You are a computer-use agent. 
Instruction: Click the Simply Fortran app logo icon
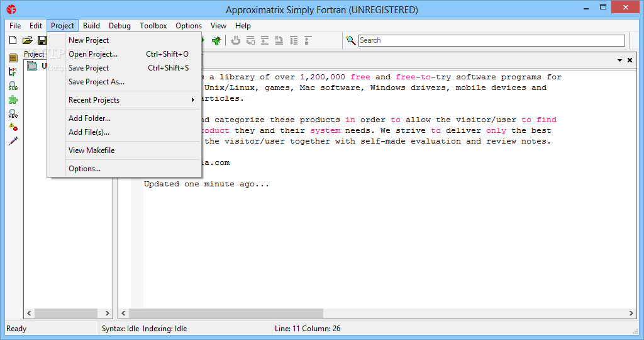11,9
